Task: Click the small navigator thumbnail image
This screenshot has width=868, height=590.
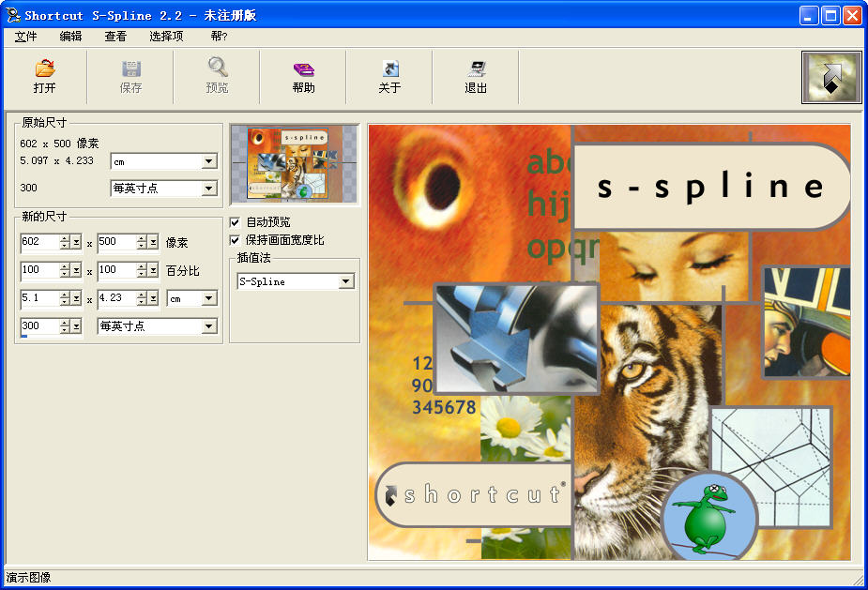Action: 295,164
